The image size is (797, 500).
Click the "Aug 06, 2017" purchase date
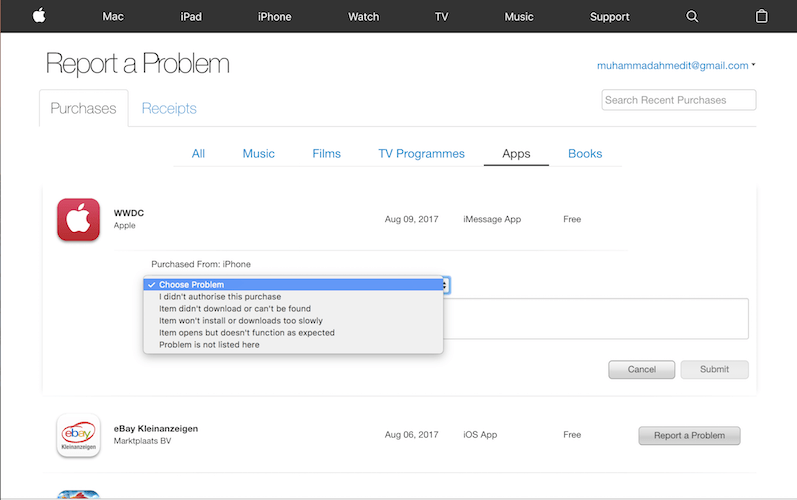411,434
